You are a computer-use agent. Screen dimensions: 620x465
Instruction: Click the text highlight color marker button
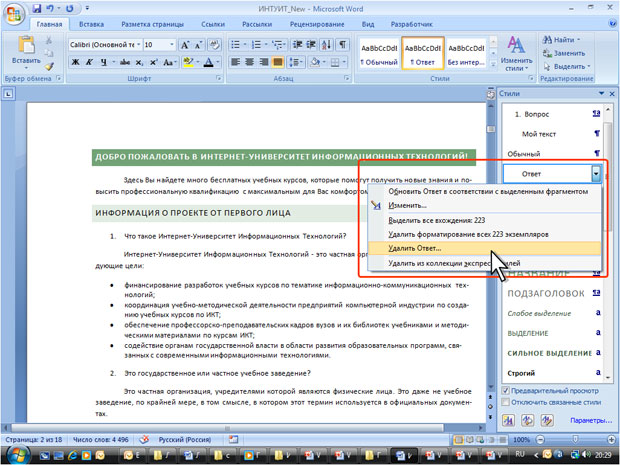click(x=188, y=62)
